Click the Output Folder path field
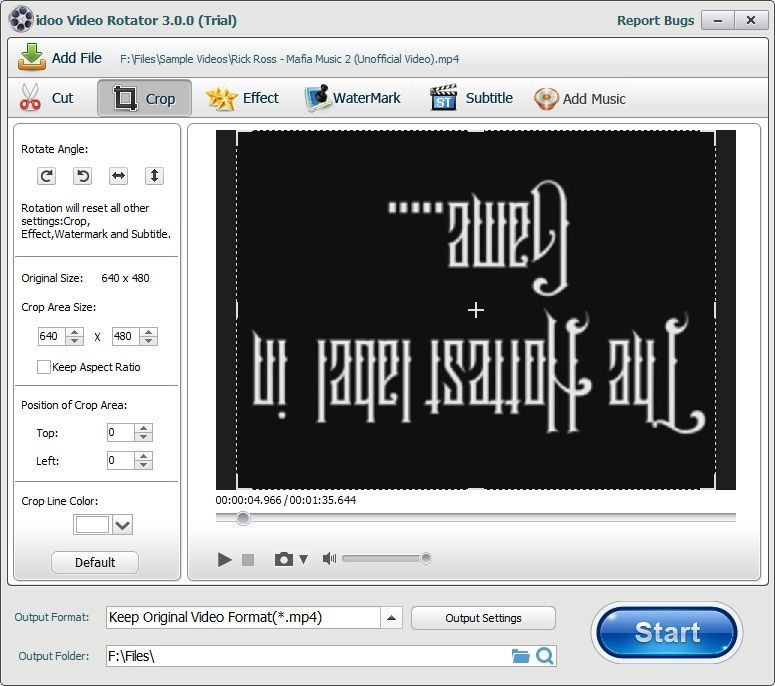Image resolution: width=775 pixels, height=686 pixels. tap(308, 656)
